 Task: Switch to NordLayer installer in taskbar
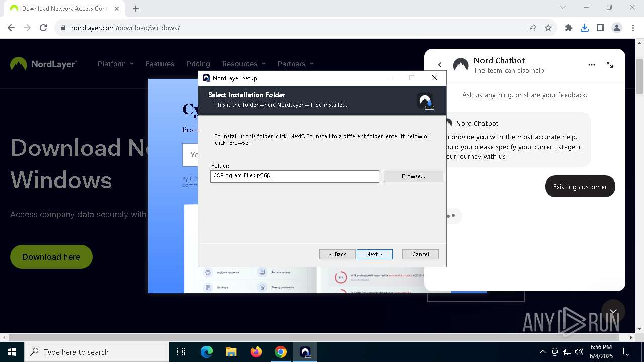coord(305,352)
